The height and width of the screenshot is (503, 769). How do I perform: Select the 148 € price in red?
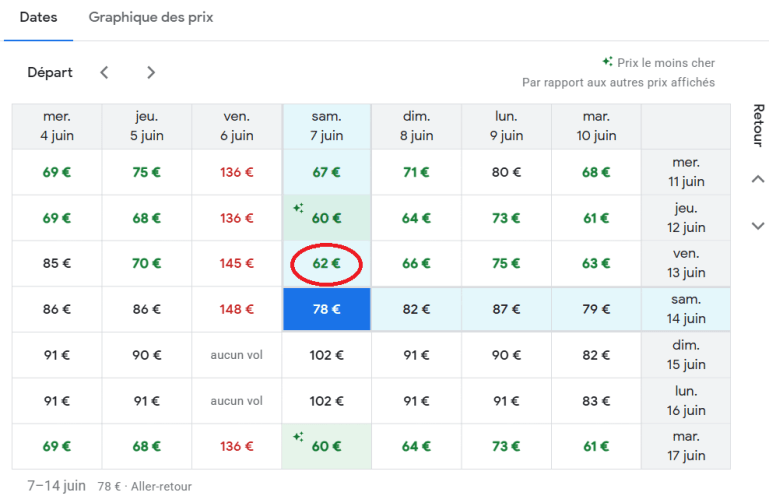(236, 310)
